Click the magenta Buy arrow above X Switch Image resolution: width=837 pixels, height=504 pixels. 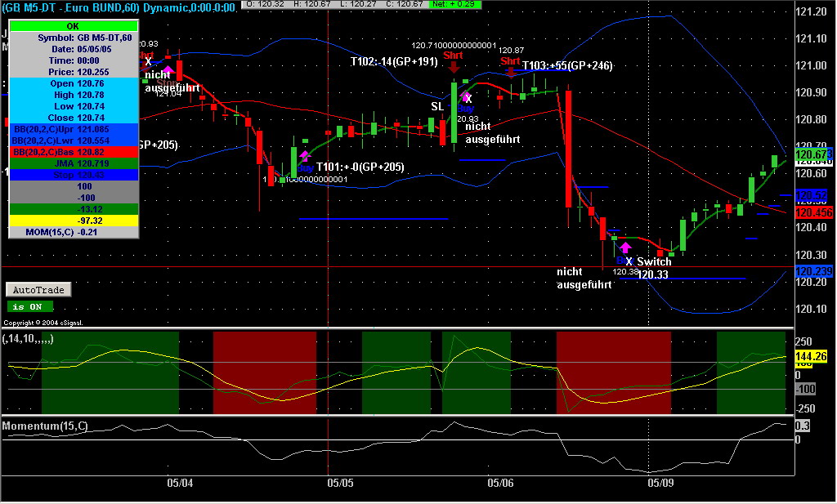tap(625, 248)
